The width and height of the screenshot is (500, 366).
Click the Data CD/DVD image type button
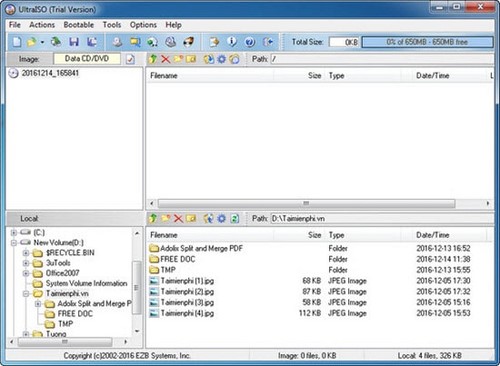click(x=87, y=59)
